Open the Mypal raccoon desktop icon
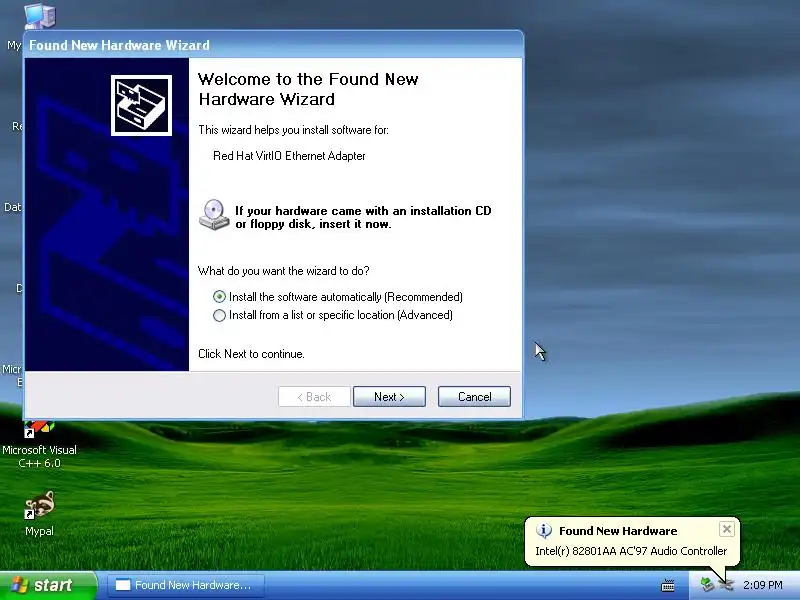The image size is (800, 600). click(x=39, y=513)
